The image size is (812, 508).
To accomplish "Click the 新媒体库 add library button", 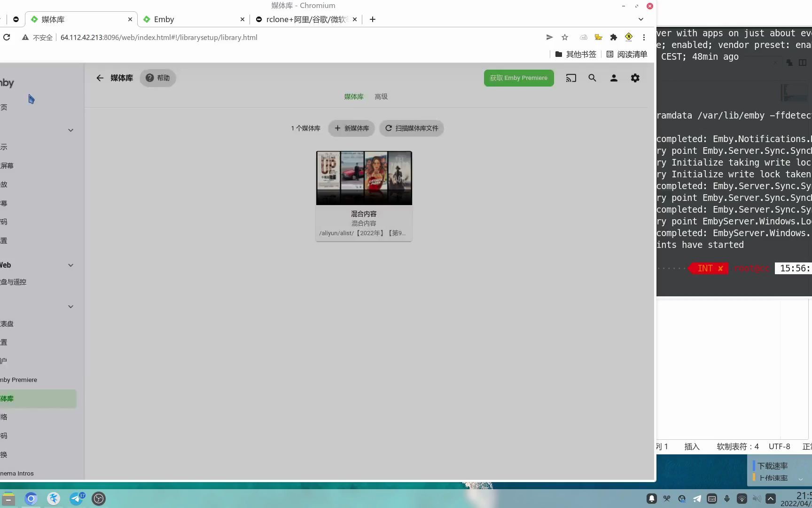I will [x=351, y=128].
